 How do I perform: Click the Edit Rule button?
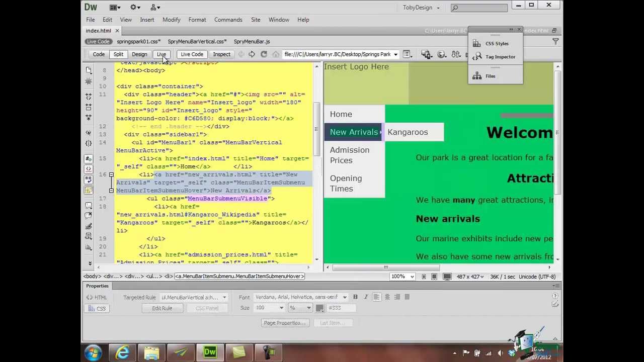(x=162, y=308)
